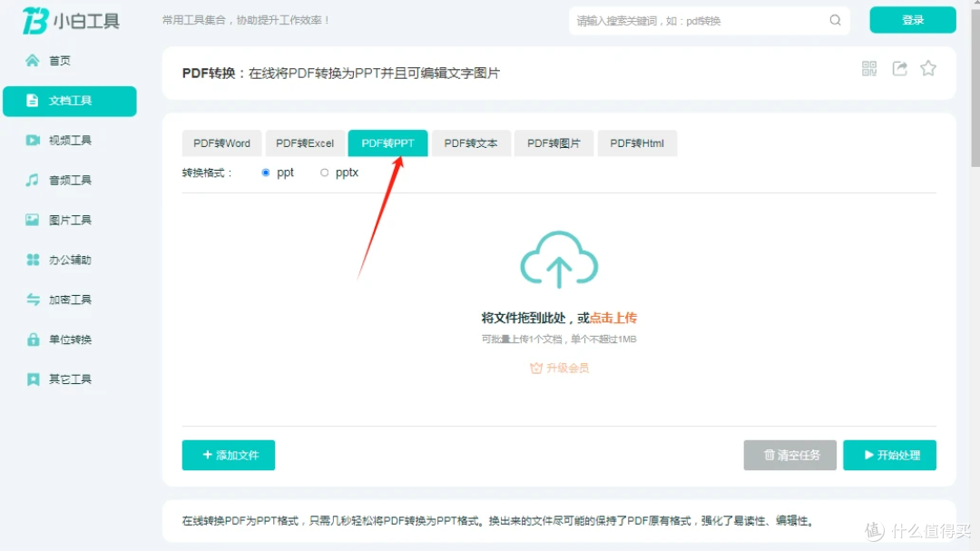The width and height of the screenshot is (980, 551).
Task: Select the 文档工具 sidebar item
Action: point(69,101)
